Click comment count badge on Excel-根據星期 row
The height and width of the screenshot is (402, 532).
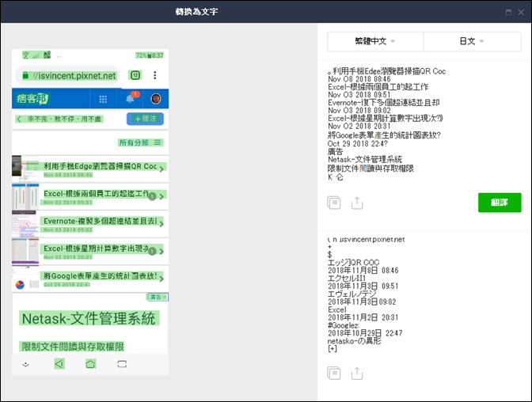pos(152,252)
